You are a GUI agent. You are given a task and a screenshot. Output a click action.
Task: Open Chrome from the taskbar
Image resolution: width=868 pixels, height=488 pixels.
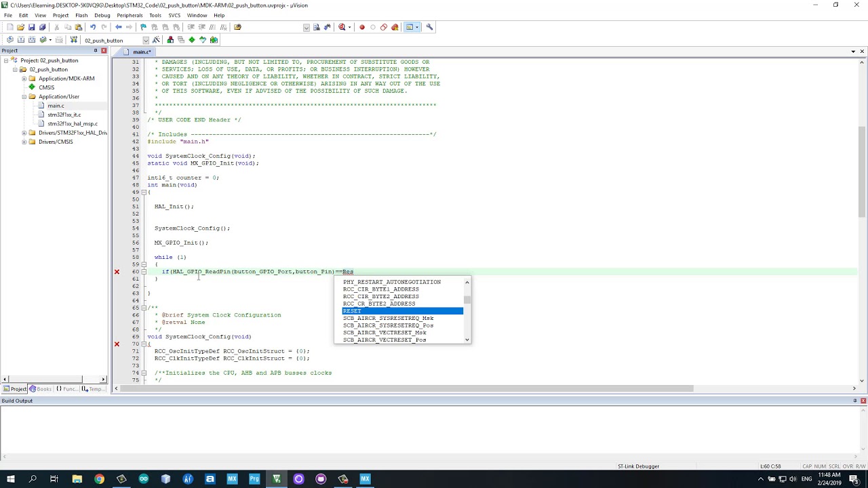[x=99, y=479]
